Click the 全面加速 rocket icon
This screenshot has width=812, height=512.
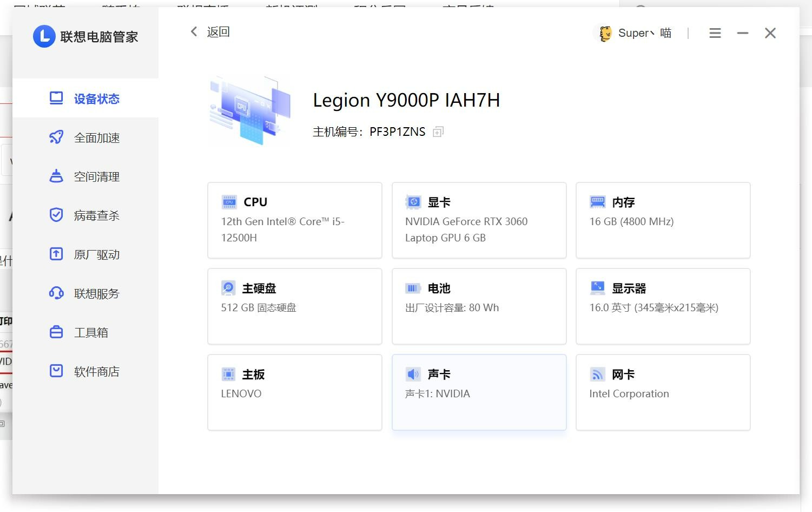[x=56, y=137]
